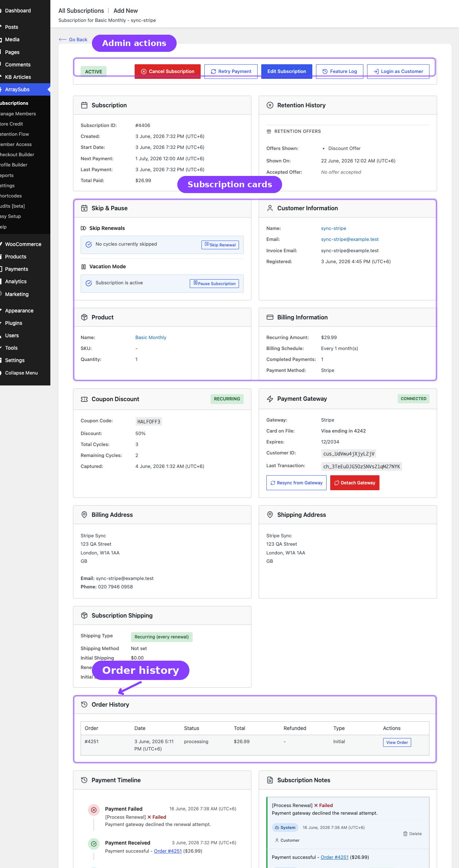Screen dimensions: 459x868
Task: Delete the Process Renewal failed note
Action: pos(412,834)
